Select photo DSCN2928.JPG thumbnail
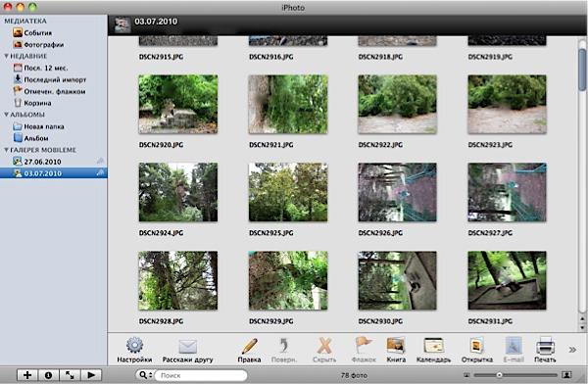The image size is (588, 384). [178, 280]
